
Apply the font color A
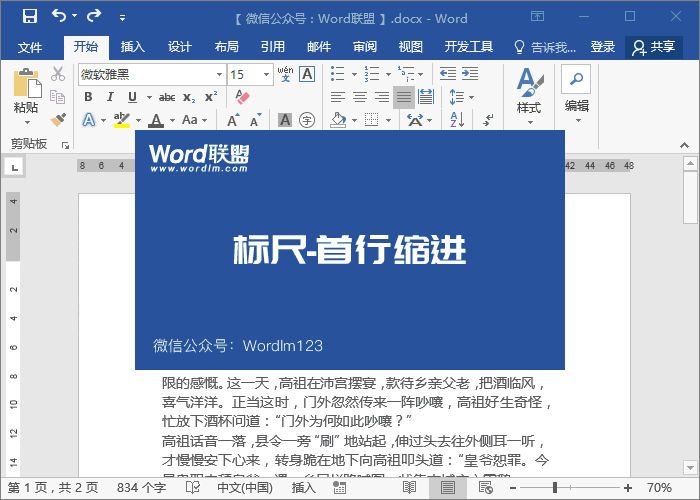[x=156, y=120]
